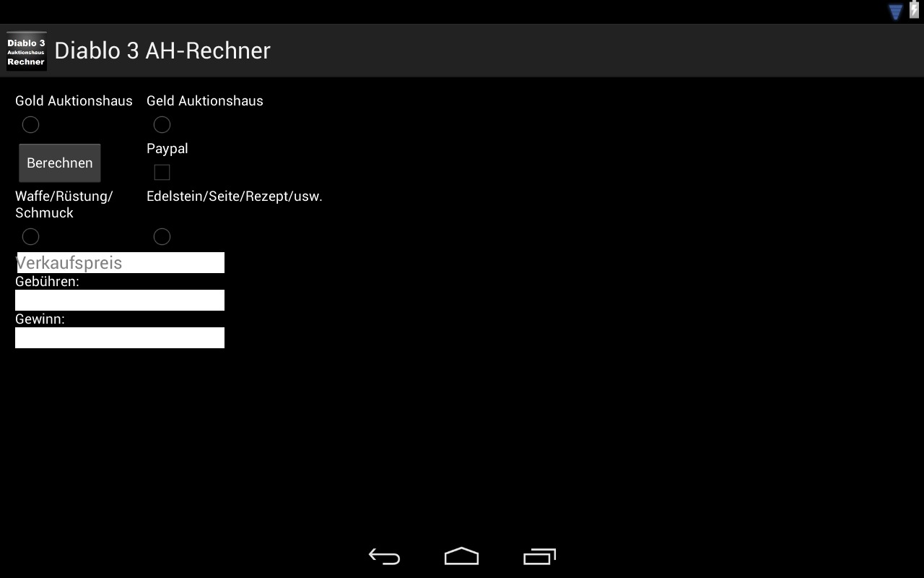
Task: Choose the Waffe/Rüstung/Schmuck radio option
Action: [x=30, y=236]
